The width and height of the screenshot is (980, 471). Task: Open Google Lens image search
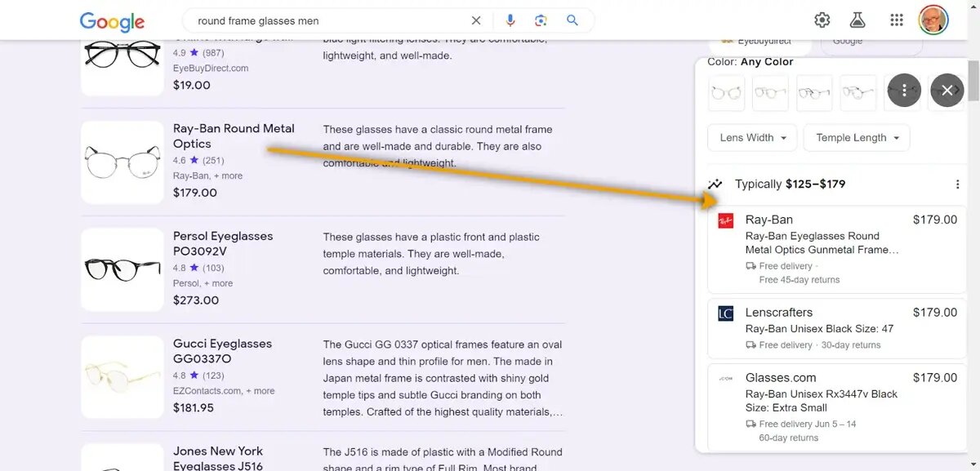[541, 20]
